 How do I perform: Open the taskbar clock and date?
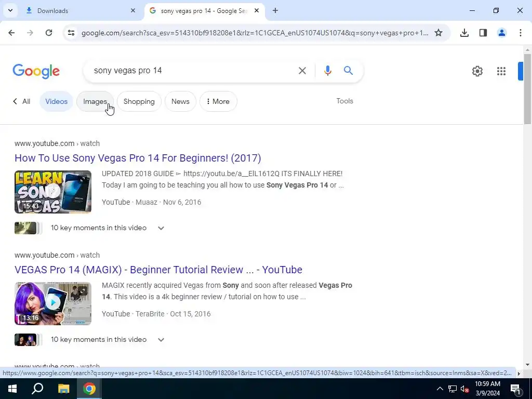click(487, 389)
